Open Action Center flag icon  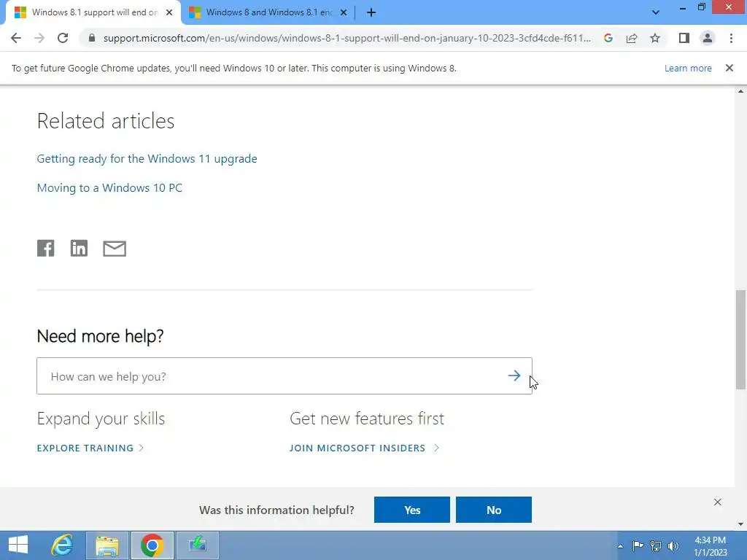coord(638,545)
